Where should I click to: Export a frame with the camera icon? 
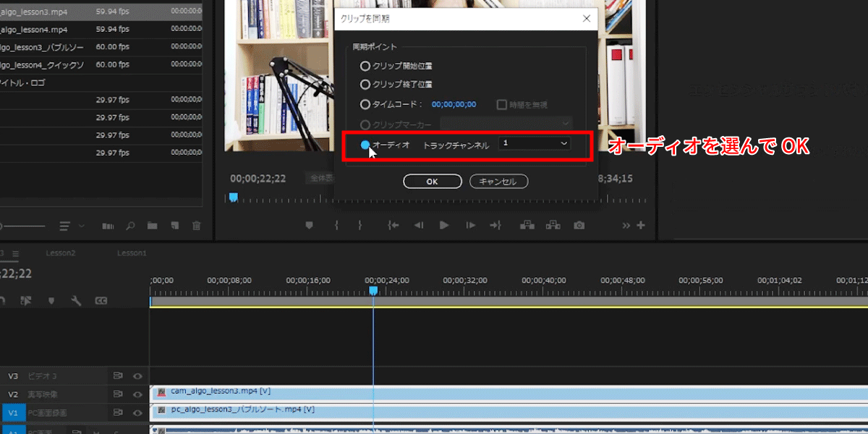pyautogui.click(x=579, y=226)
